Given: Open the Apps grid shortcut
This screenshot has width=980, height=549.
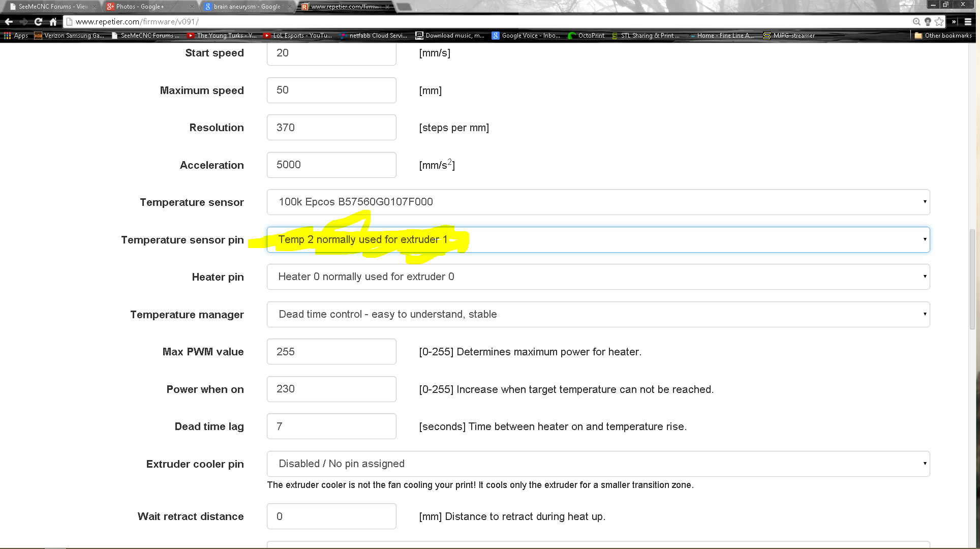Looking at the screenshot, I should click(16, 36).
